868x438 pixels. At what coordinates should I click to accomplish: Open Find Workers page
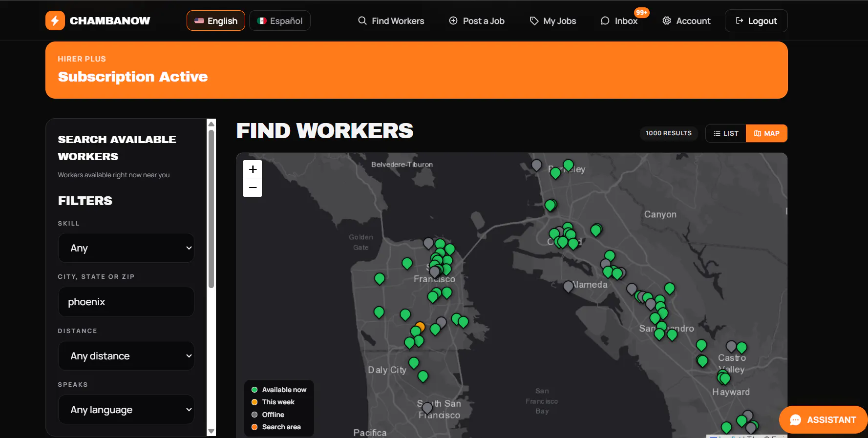click(391, 21)
